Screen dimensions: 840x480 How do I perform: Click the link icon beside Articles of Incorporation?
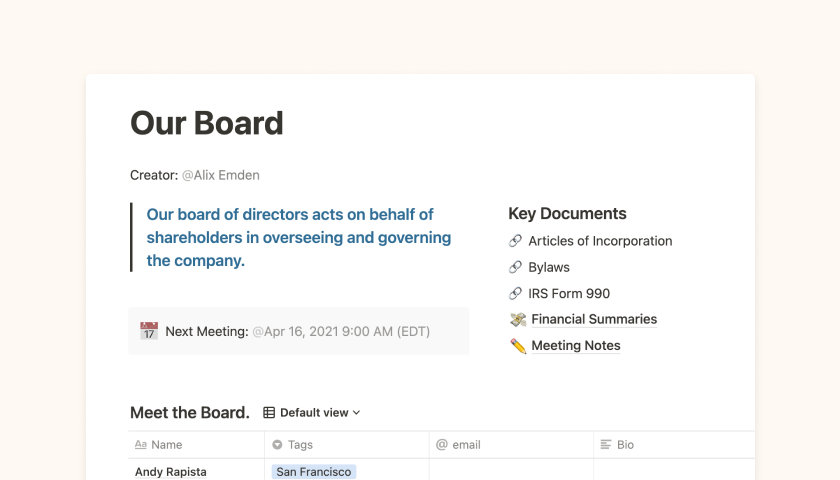[516, 241]
